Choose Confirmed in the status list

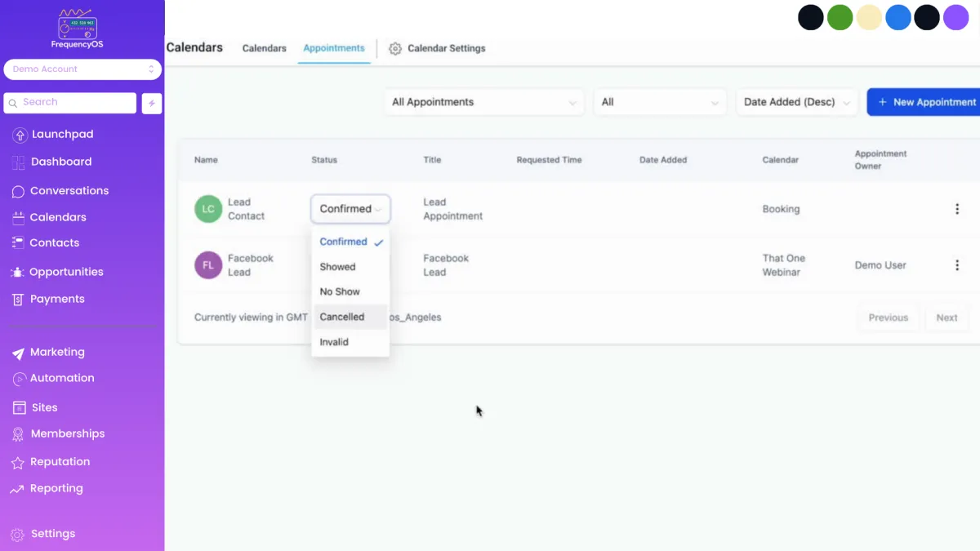pyautogui.click(x=350, y=242)
